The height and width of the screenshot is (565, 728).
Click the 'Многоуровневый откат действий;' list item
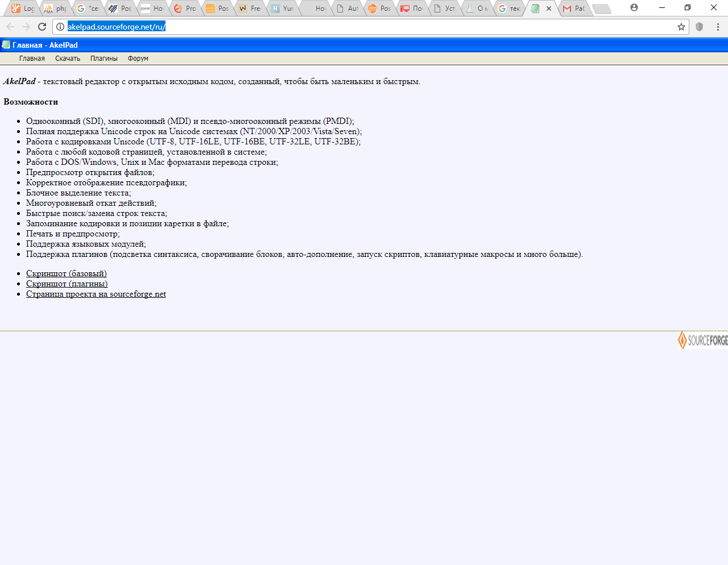pos(91,203)
